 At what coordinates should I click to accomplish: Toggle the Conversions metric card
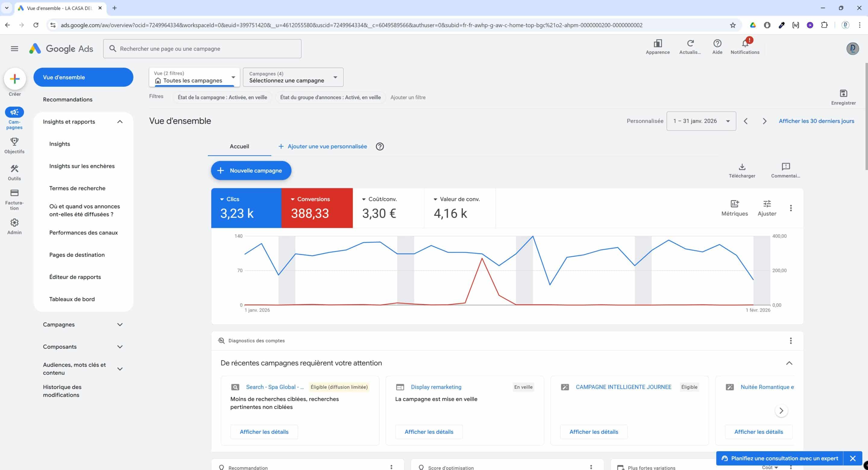click(x=316, y=208)
